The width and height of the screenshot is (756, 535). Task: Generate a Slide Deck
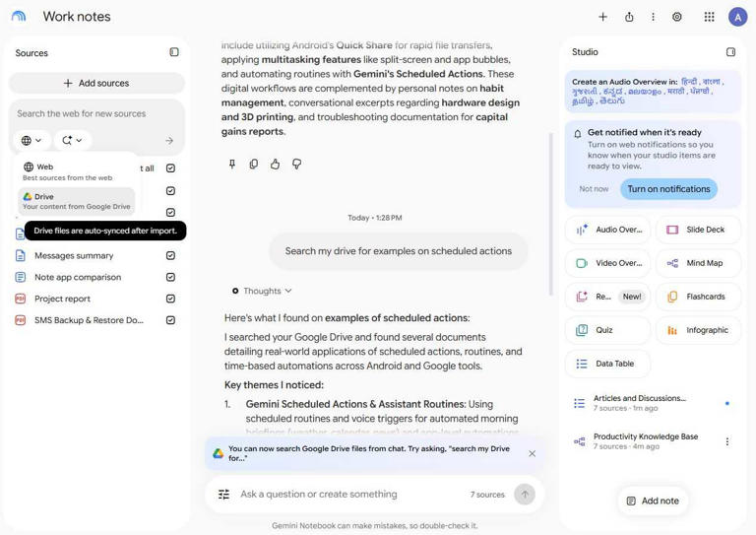pyautogui.click(x=698, y=230)
